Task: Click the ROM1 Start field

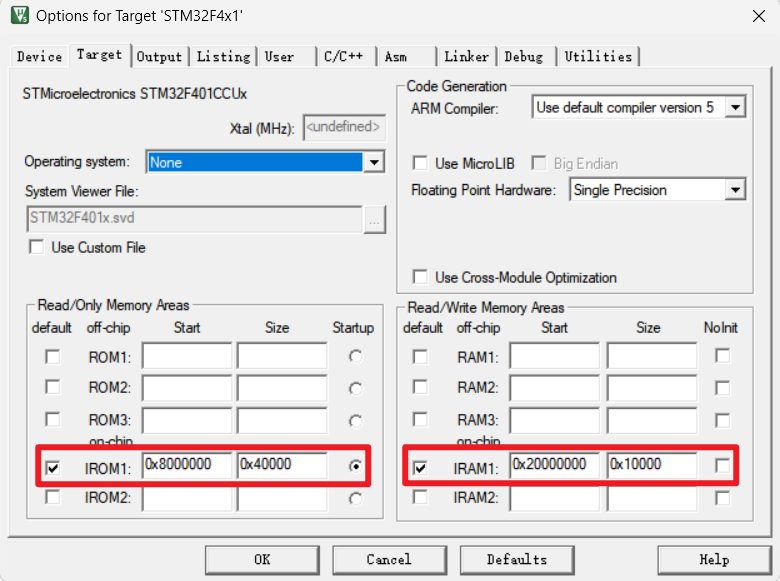Action: click(x=187, y=355)
